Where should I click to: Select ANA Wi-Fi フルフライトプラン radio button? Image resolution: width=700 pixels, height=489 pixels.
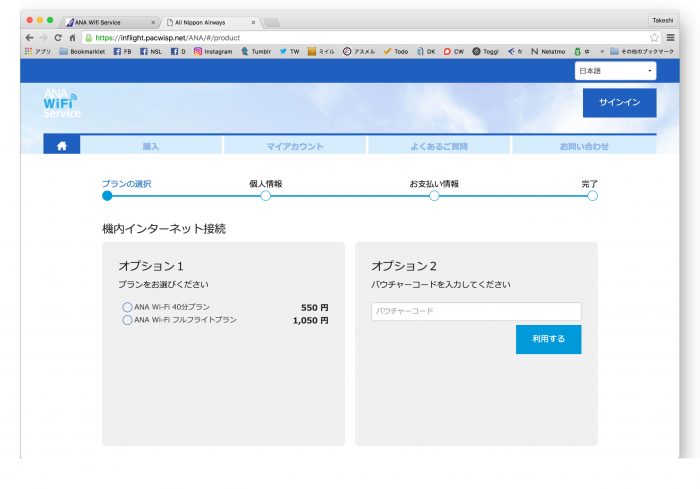[x=127, y=320]
